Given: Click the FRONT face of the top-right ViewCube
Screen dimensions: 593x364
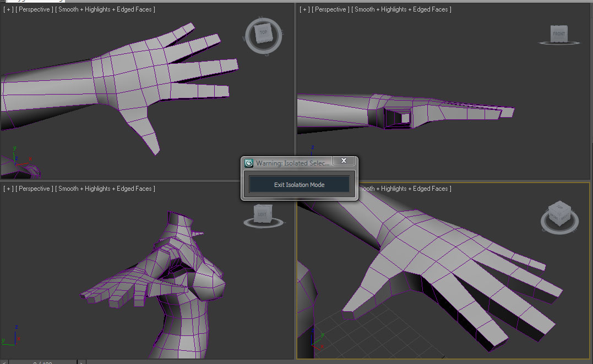Looking at the screenshot, I should tap(559, 34).
